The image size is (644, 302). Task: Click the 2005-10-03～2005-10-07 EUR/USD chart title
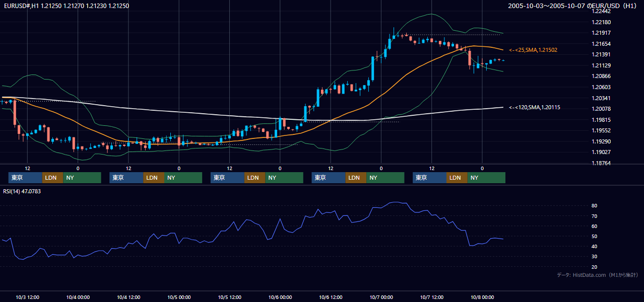coord(572,6)
